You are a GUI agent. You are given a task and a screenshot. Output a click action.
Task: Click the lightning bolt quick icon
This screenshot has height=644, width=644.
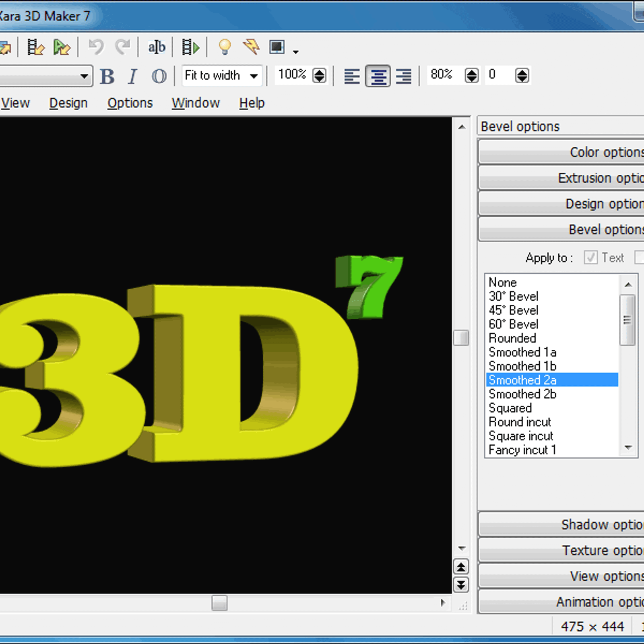252,47
